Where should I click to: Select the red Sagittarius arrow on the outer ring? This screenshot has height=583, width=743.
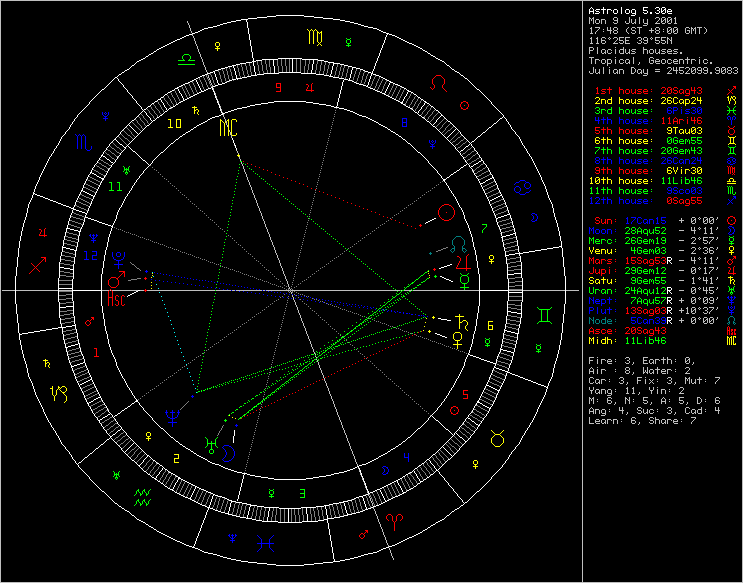(39, 267)
